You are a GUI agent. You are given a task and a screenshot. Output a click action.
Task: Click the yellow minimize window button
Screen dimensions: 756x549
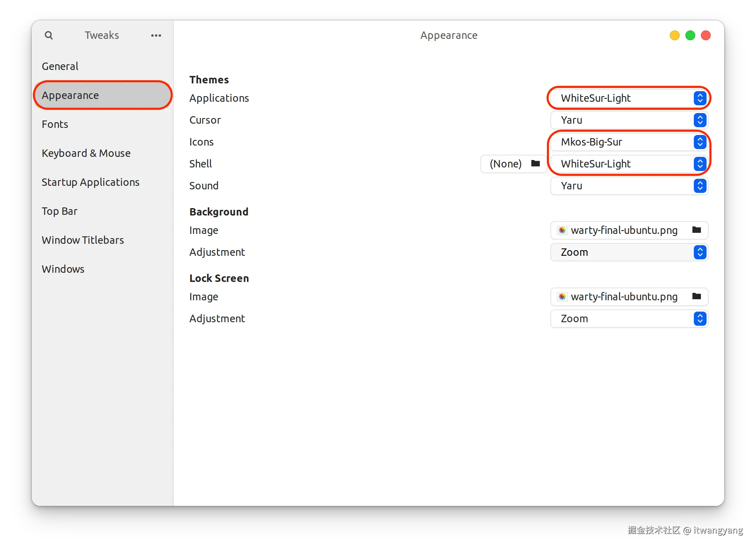pos(674,35)
